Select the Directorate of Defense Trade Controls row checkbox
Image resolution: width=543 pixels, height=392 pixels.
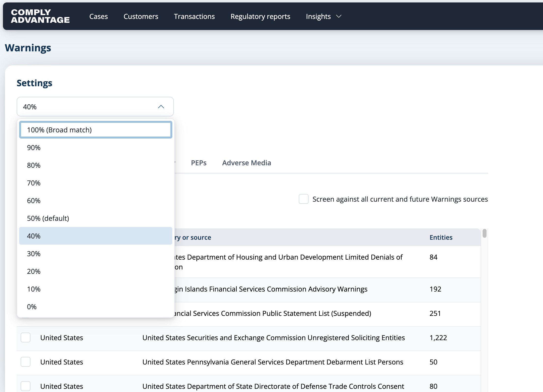26,386
